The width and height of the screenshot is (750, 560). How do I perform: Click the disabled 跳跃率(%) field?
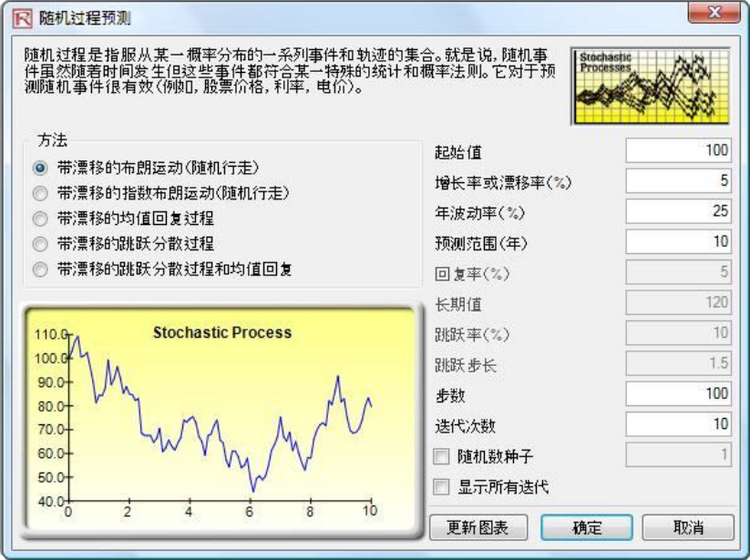pyautogui.click(x=678, y=332)
